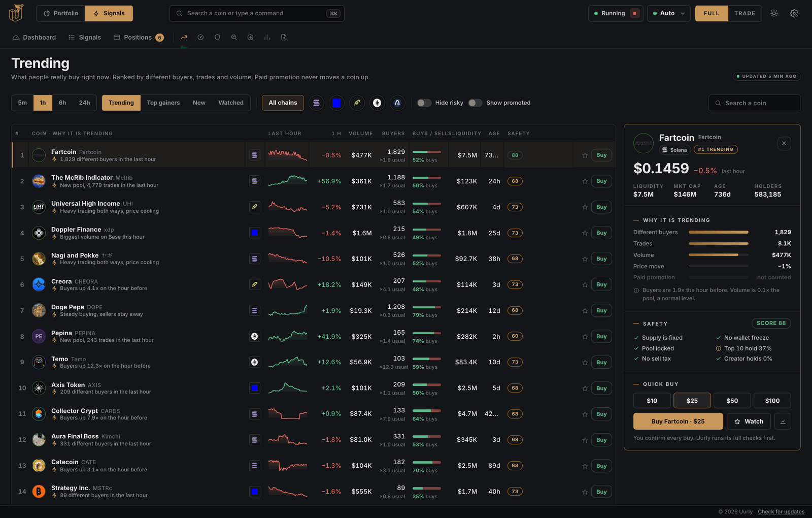
Task: Switch to the Portfolio tab
Action: 61,13
